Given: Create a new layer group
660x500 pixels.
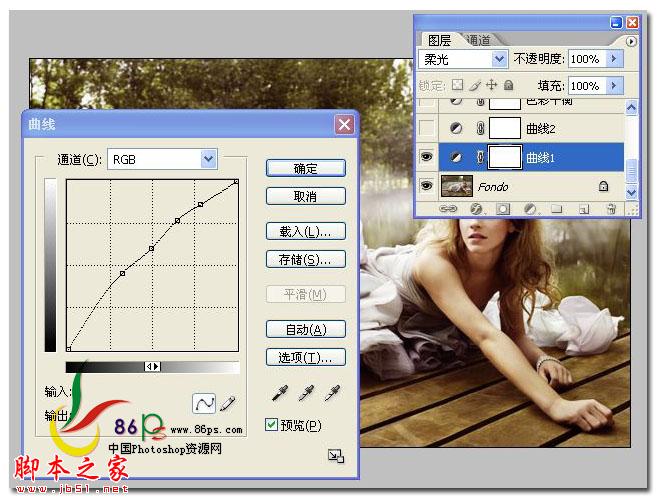Looking at the screenshot, I should 557,209.
